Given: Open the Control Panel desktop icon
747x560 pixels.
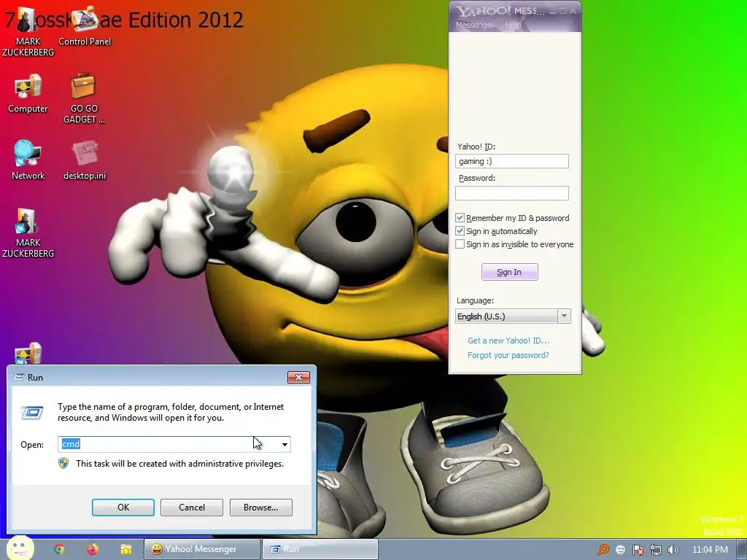Looking at the screenshot, I should click(85, 26).
